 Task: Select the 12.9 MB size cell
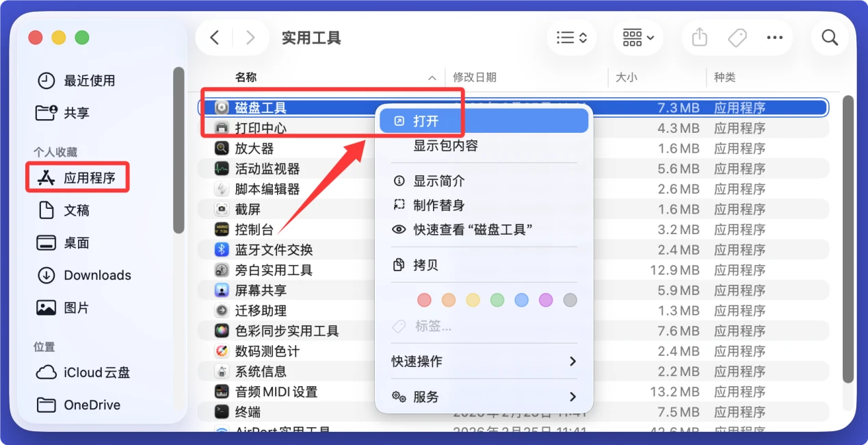click(674, 270)
